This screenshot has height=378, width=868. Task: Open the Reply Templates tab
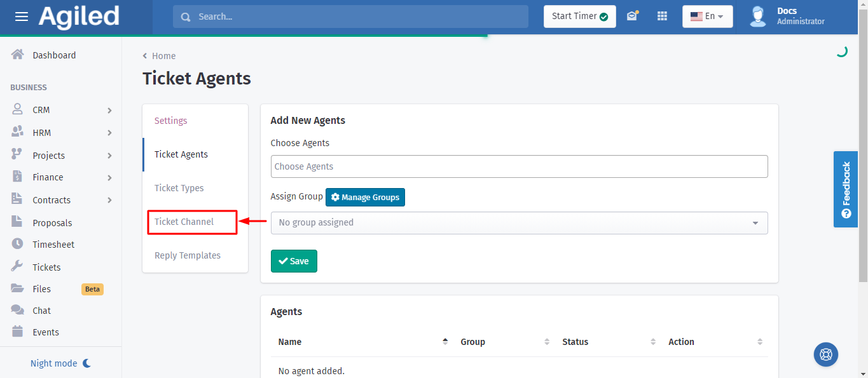[188, 255]
